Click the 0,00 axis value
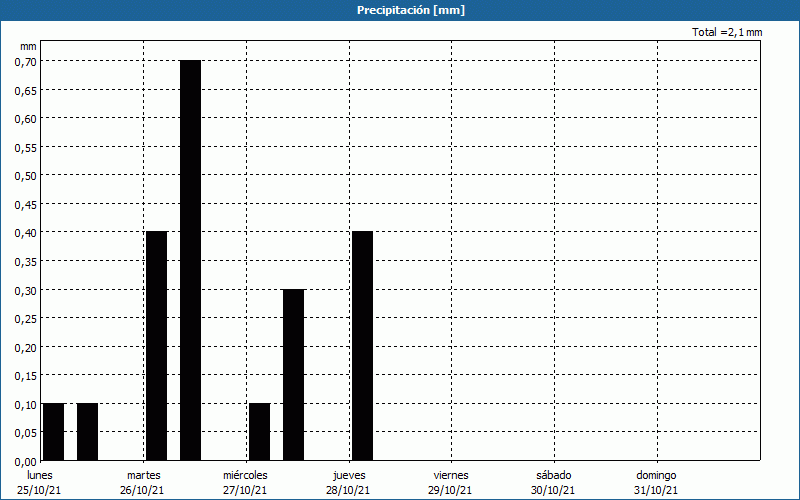The height and width of the screenshot is (500, 800). coord(25,461)
